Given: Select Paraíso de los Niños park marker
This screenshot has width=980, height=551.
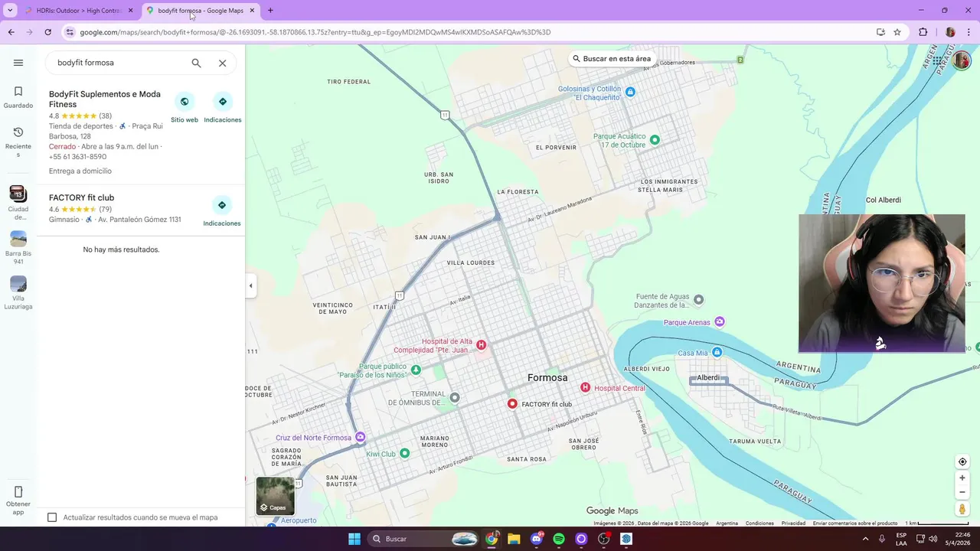Looking at the screenshot, I should pos(416,370).
